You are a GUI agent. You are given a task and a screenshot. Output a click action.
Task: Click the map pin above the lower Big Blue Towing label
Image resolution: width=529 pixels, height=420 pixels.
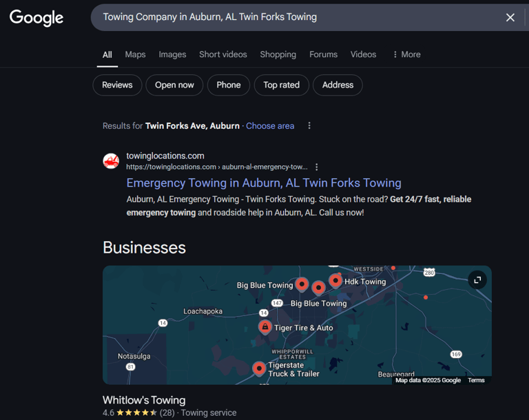(x=318, y=288)
